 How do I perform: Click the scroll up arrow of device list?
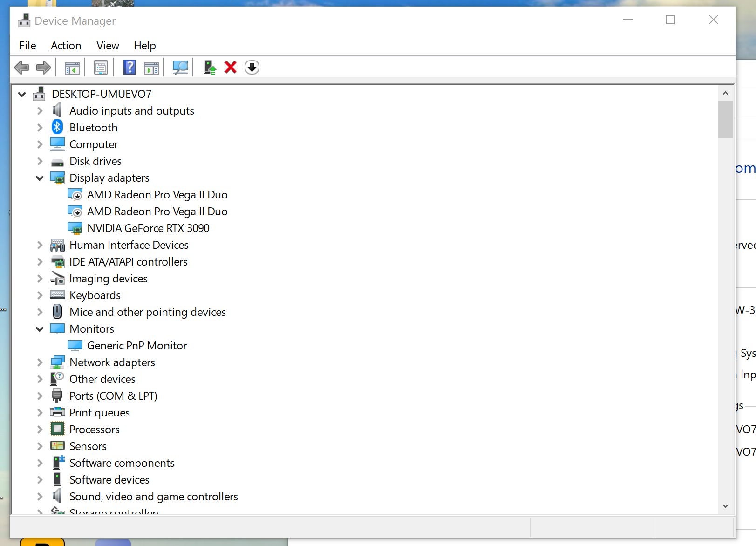click(x=725, y=93)
